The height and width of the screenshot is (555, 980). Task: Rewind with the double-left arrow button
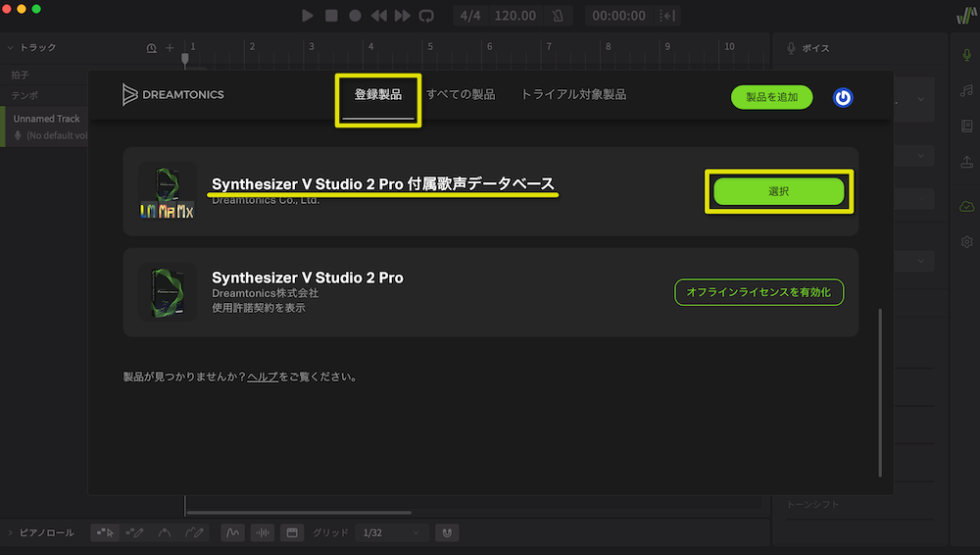378,16
